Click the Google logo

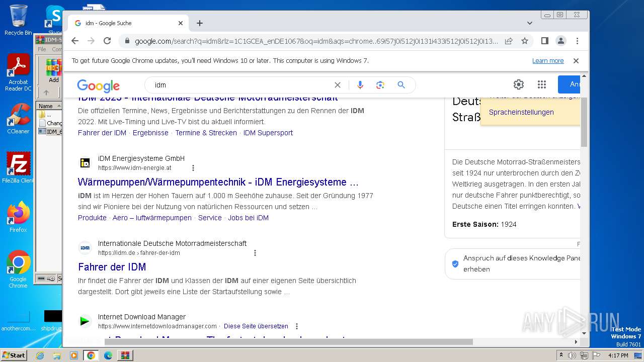tap(98, 85)
